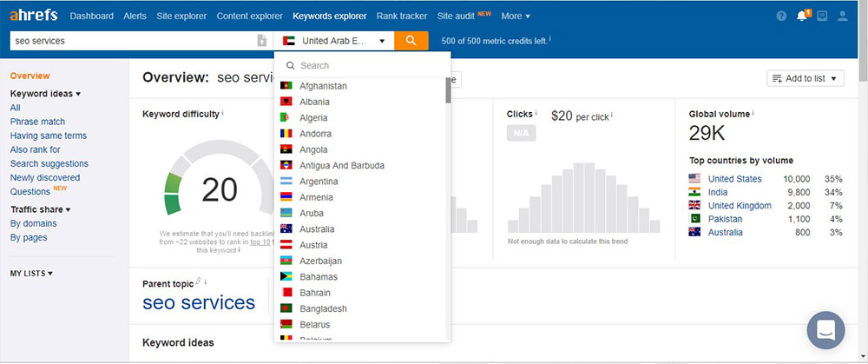Open the notifications bell icon

click(x=802, y=16)
